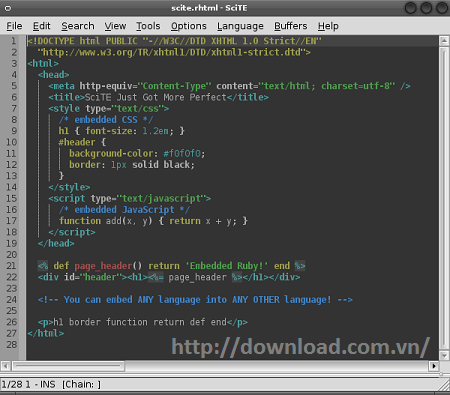The width and height of the screenshot is (450, 395).
Task: Click line number 10 in the margin
Action: [11, 142]
